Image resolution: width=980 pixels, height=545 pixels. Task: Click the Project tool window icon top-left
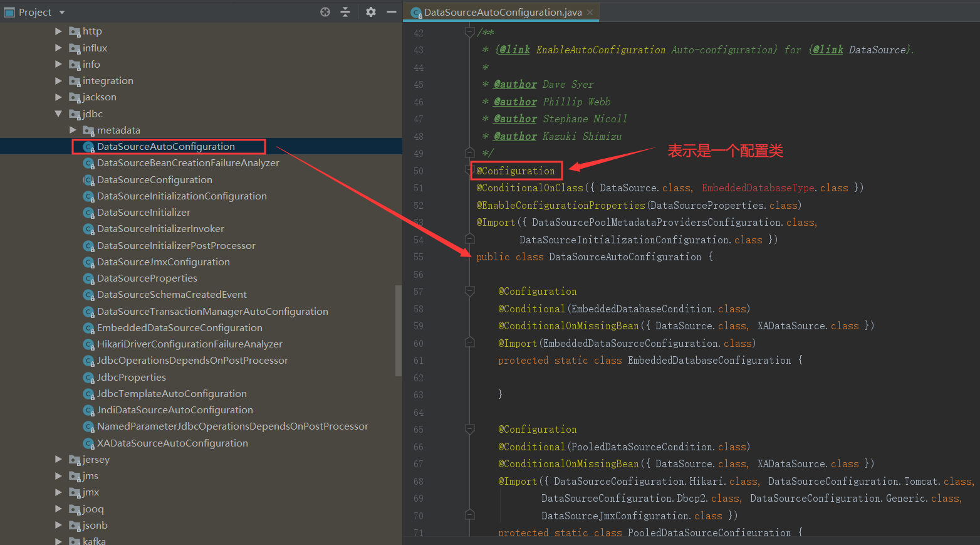point(9,11)
